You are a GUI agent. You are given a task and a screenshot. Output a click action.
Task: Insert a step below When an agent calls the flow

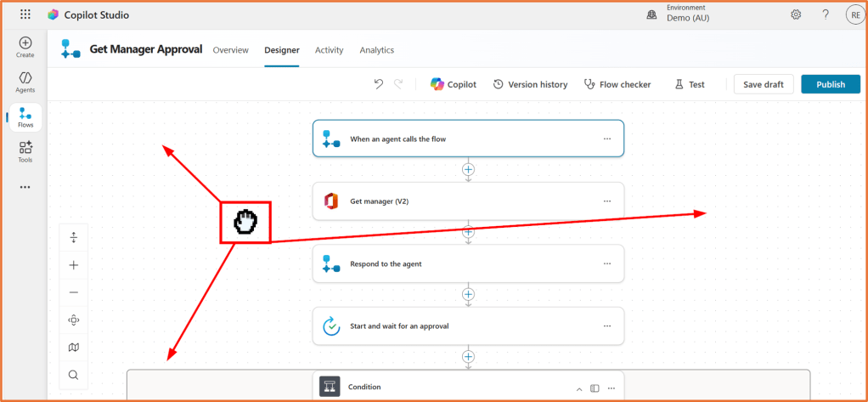tap(468, 169)
